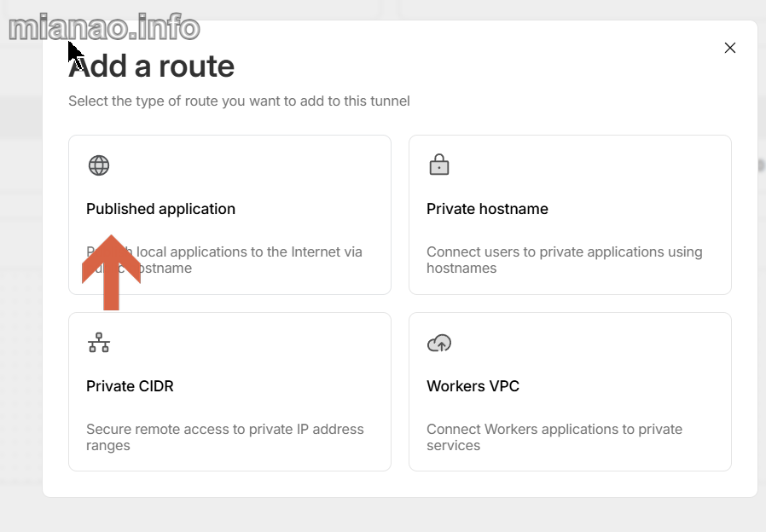Click the 'Select the type of route' subtitle
This screenshot has height=532, width=766.
click(x=239, y=101)
